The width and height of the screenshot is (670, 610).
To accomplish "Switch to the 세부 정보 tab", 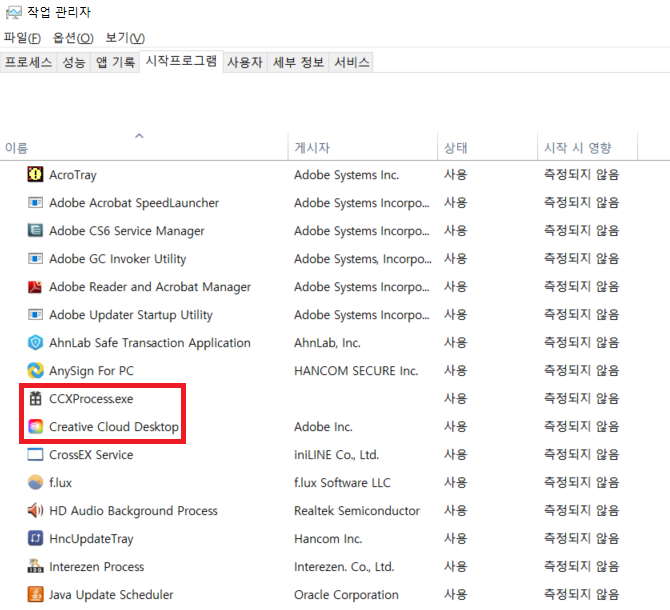I will (298, 62).
